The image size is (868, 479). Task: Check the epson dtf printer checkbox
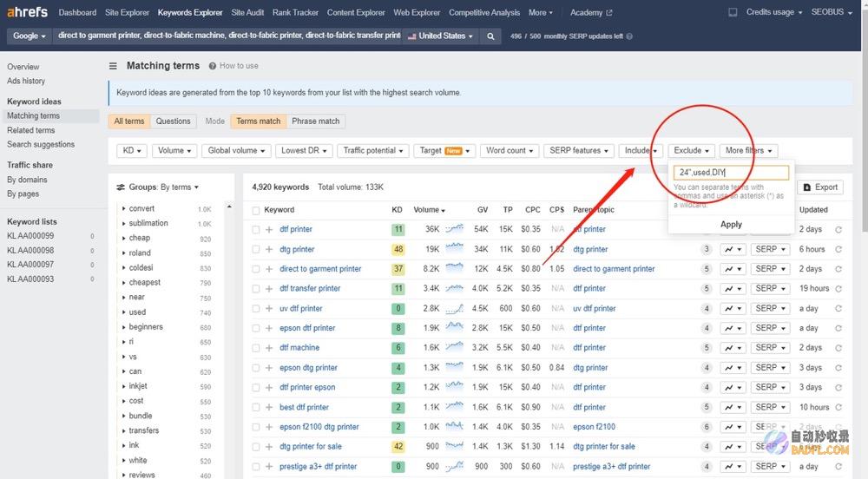(256, 328)
